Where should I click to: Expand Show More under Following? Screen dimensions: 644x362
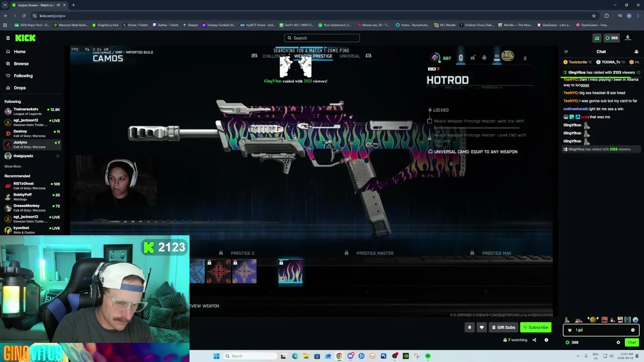click(13, 166)
